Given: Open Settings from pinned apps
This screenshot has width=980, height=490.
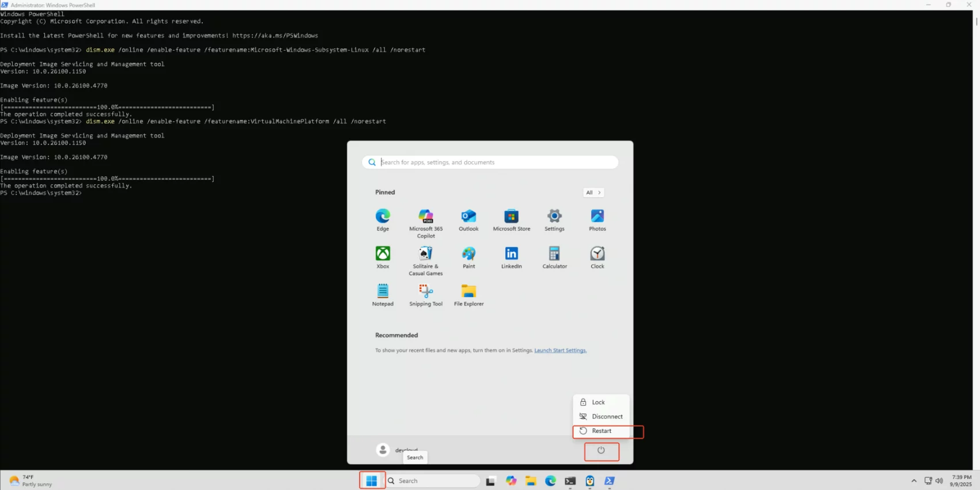Looking at the screenshot, I should point(554,220).
